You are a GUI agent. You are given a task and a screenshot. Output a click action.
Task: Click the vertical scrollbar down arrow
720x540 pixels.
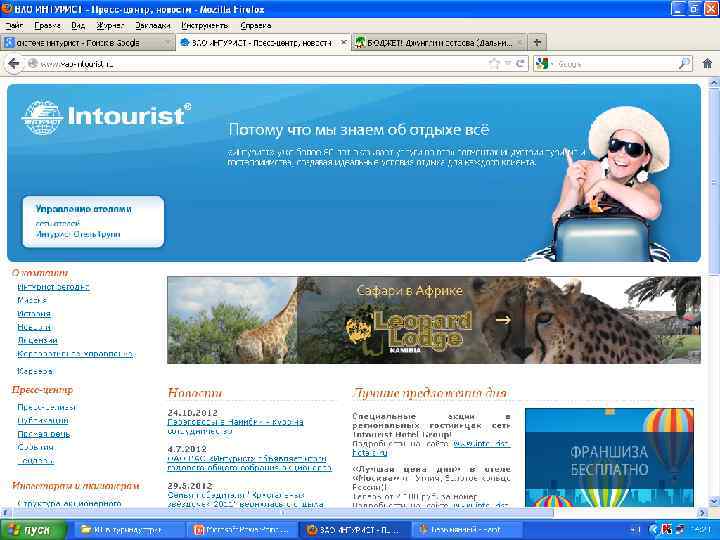pos(714,501)
